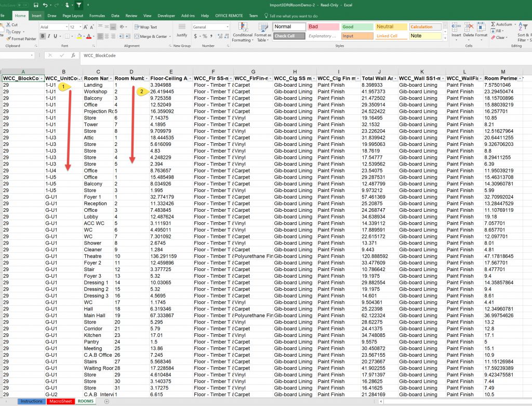532x406 pixels.
Task: Click the Format Painter tool
Action: [x=21, y=39]
